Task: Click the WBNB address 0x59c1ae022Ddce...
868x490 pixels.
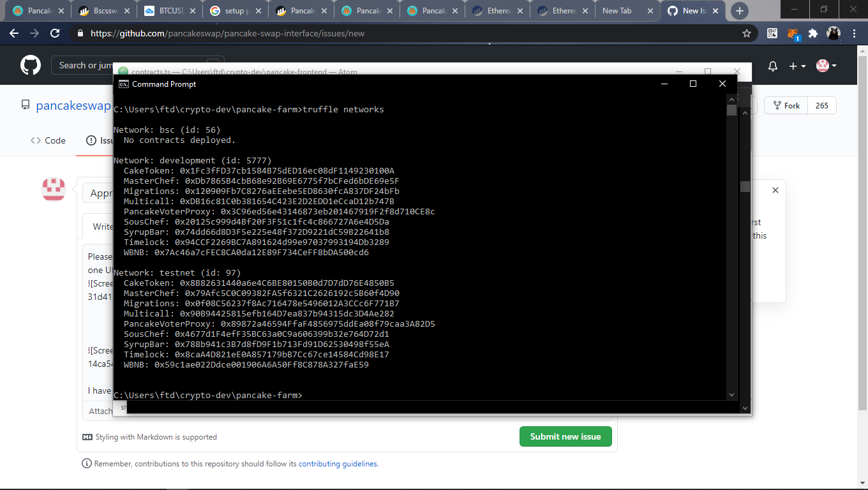Action: pos(262,365)
